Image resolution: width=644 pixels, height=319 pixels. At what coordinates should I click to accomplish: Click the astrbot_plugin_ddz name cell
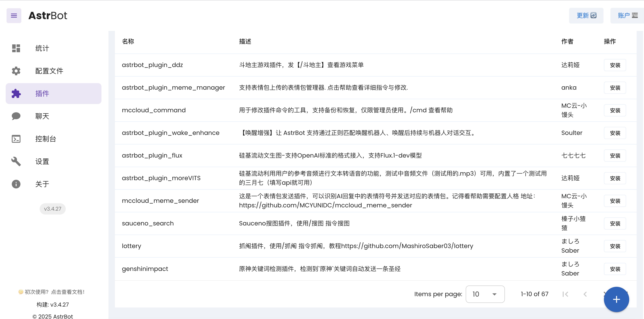click(152, 65)
